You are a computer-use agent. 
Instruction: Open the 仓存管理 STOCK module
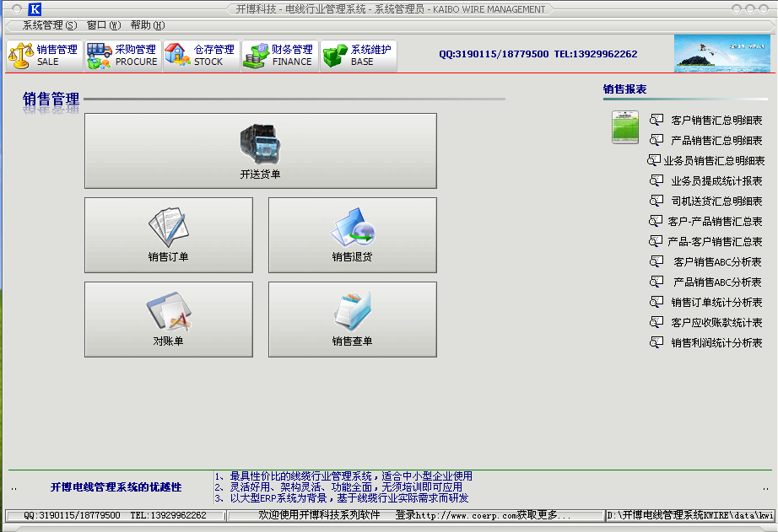tap(202, 56)
